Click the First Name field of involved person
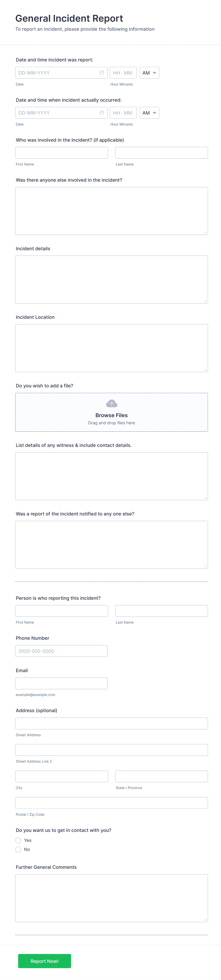 [62, 153]
